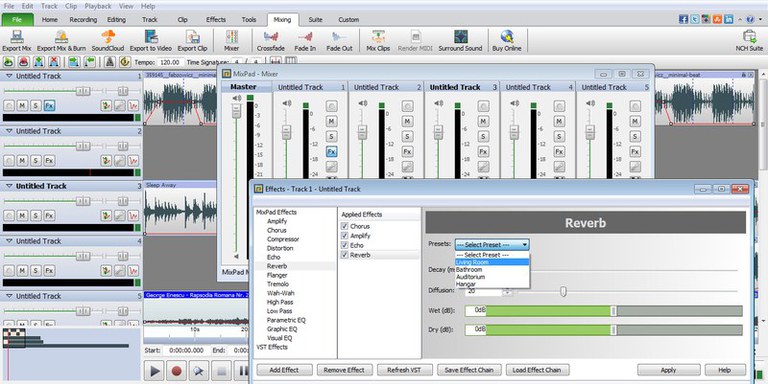
Task: Click Load Effect Chain
Action: (537, 370)
